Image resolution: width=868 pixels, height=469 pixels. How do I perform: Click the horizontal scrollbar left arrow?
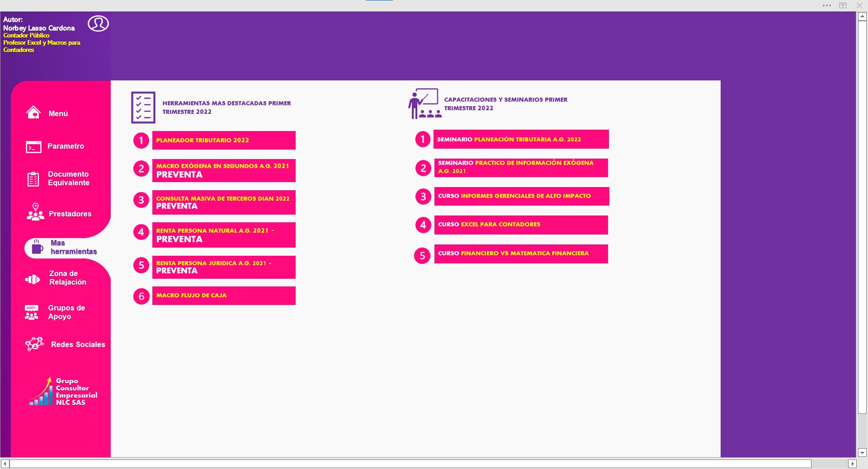pos(5,464)
